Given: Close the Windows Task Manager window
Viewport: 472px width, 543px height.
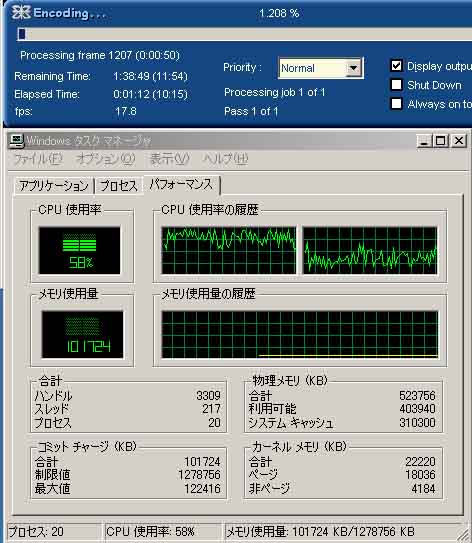Looking at the screenshot, I should [459, 141].
